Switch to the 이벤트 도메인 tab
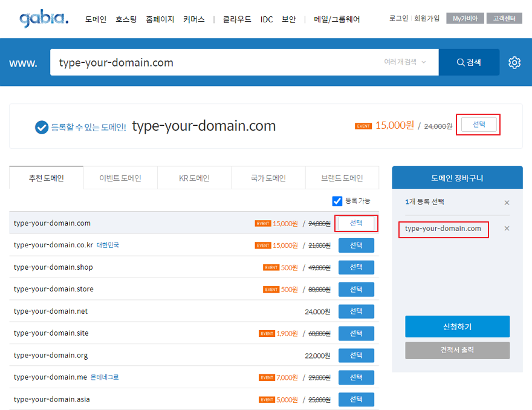This screenshot has width=532, height=410. pyautogui.click(x=120, y=178)
